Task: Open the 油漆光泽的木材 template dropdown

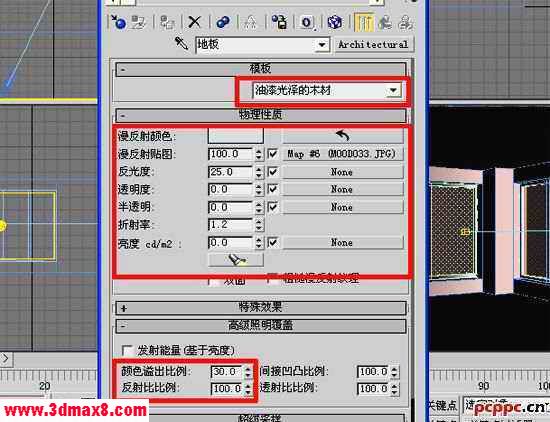Action: [x=394, y=91]
